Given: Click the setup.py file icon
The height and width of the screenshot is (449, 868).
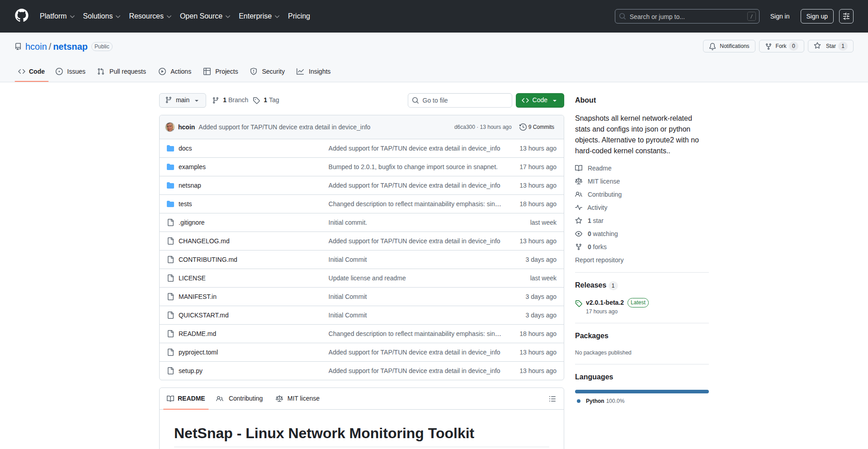Looking at the screenshot, I should click(170, 371).
